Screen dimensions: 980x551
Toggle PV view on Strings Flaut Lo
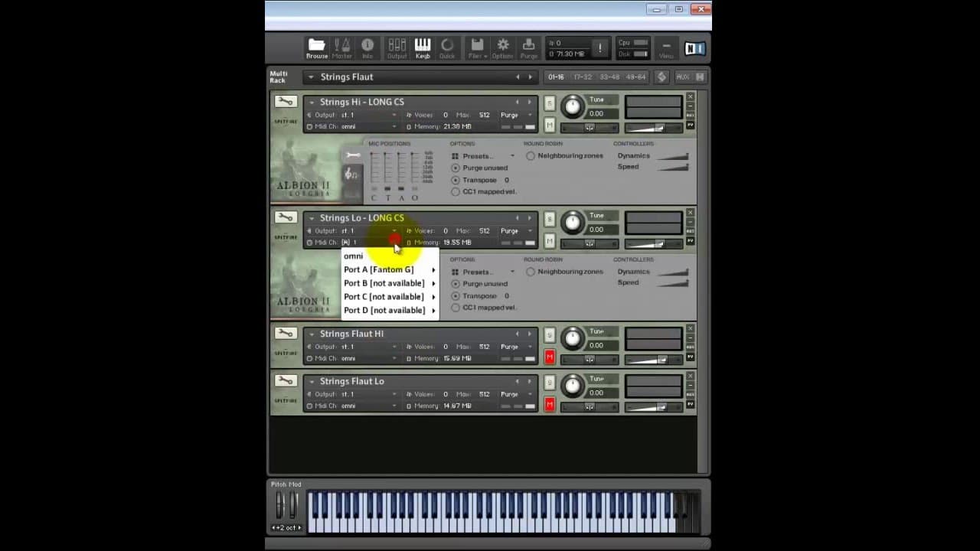tap(690, 404)
